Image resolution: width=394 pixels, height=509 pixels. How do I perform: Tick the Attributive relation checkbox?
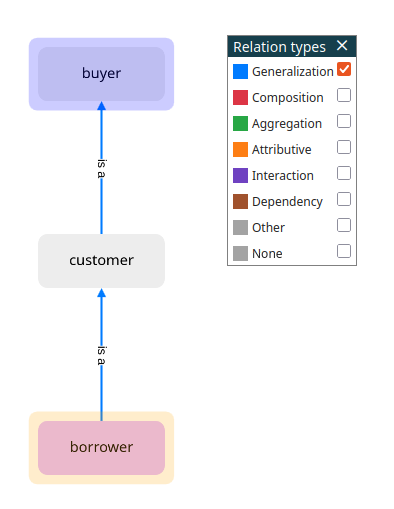344,147
